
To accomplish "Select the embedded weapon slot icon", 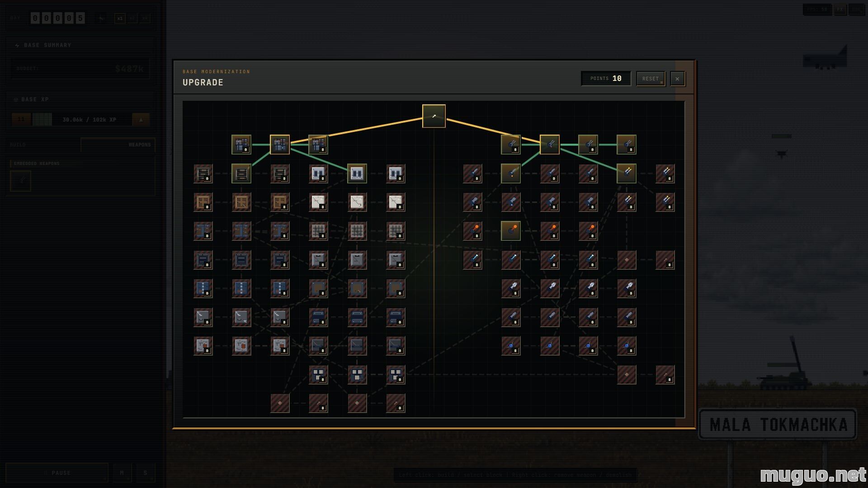I will pos(21,181).
